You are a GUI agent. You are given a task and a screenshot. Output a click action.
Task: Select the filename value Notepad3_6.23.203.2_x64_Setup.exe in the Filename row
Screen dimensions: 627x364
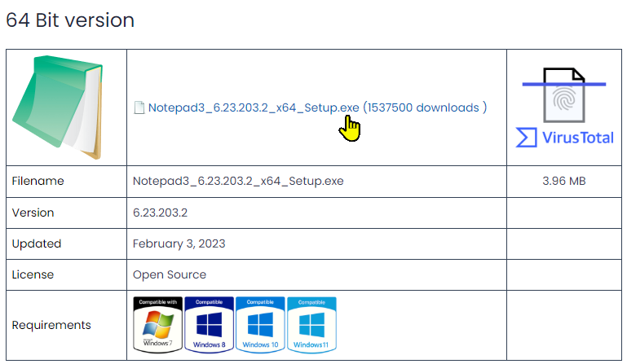click(238, 181)
